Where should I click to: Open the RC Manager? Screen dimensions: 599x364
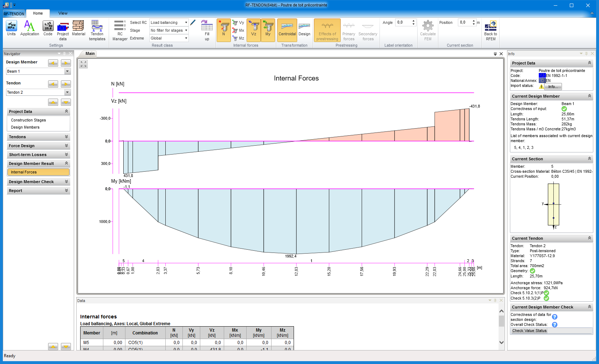(120, 30)
